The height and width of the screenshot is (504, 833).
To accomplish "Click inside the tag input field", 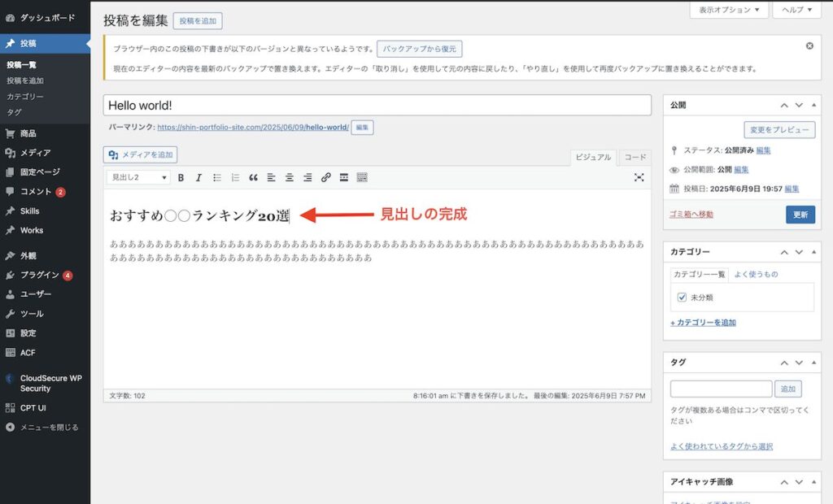I will 720,389.
